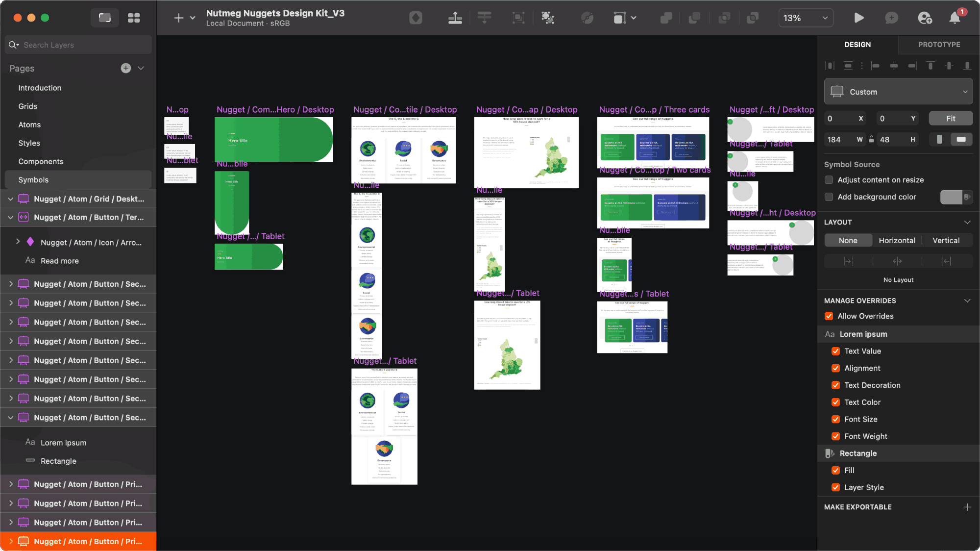Image resolution: width=980 pixels, height=551 pixels.
Task: Click the width field showing 184
Action: [x=845, y=139]
